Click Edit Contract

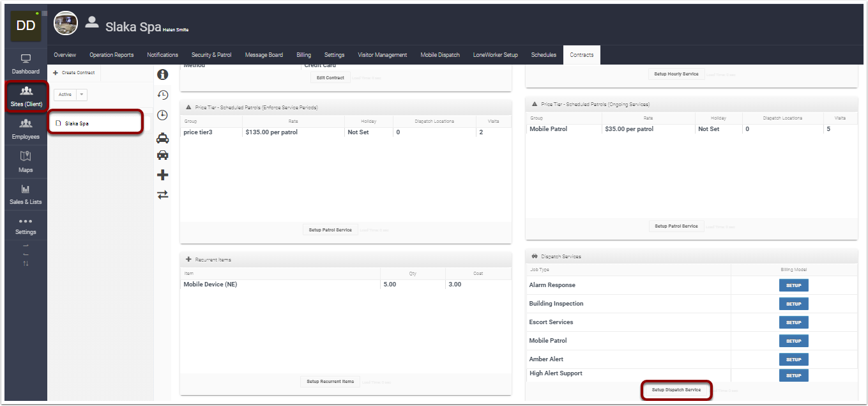[330, 77]
